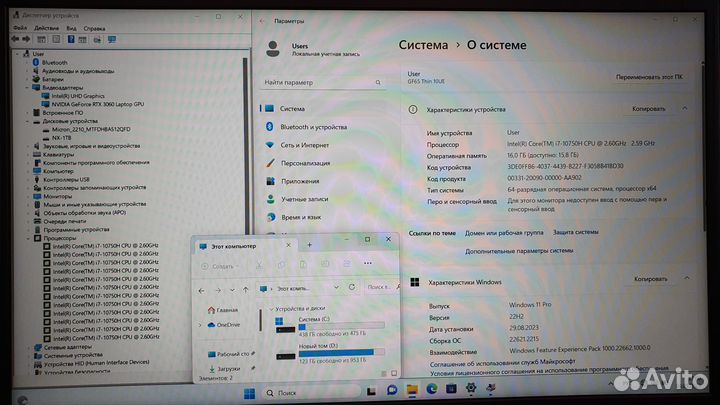
Task: Switch Explorer to large tiles view icon
Action: pos(394,373)
